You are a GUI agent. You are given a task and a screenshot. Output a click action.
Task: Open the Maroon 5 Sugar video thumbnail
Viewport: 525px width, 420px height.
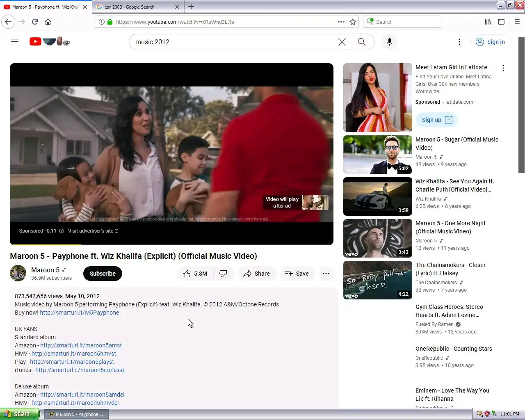tap(377, 155)
